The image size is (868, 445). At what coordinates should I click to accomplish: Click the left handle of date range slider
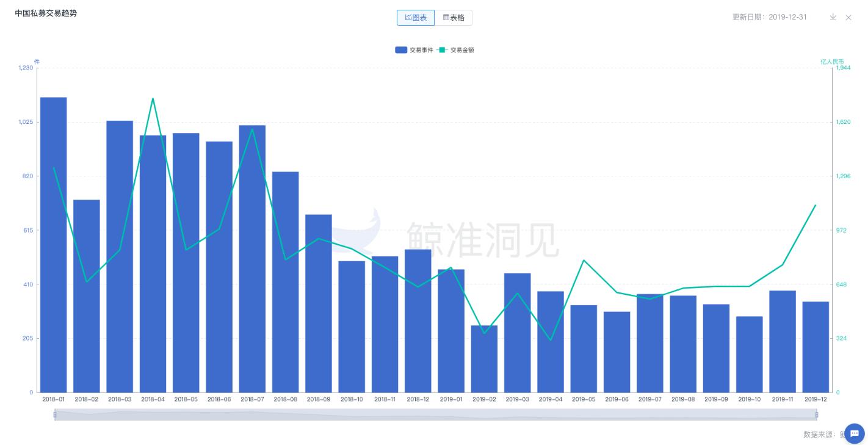(x=55, y=414)
